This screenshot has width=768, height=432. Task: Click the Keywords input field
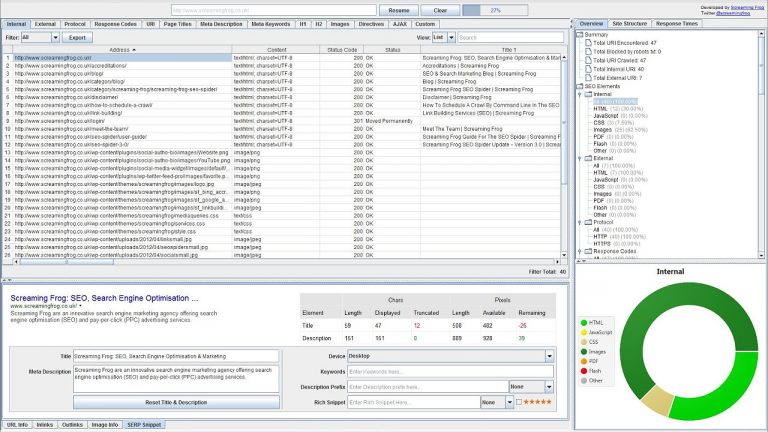pyautogui.click(x=450, y=372)
